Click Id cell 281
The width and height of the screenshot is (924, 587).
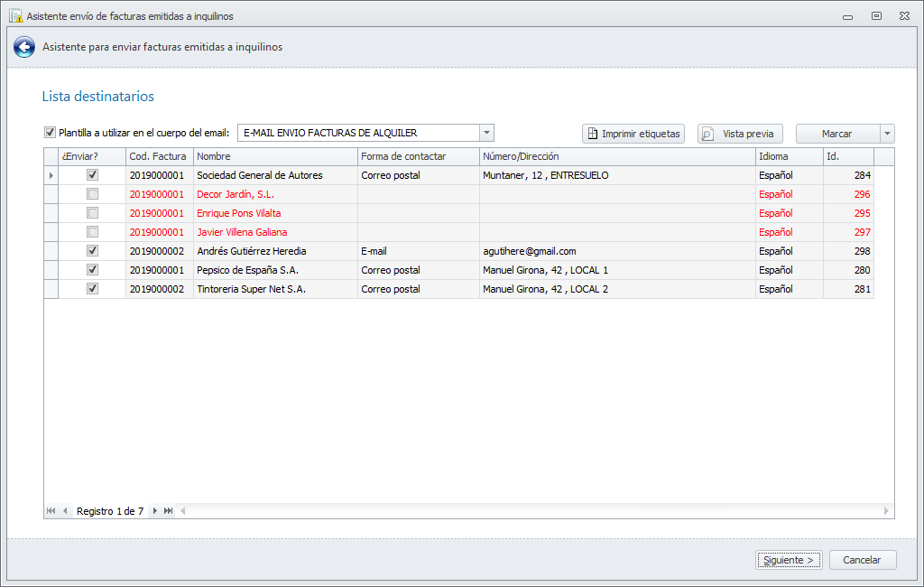point(848,289)
